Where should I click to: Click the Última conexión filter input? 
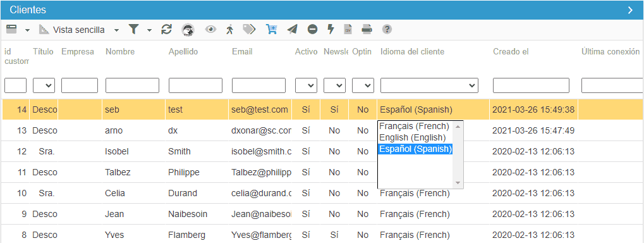tap(612, 85)
